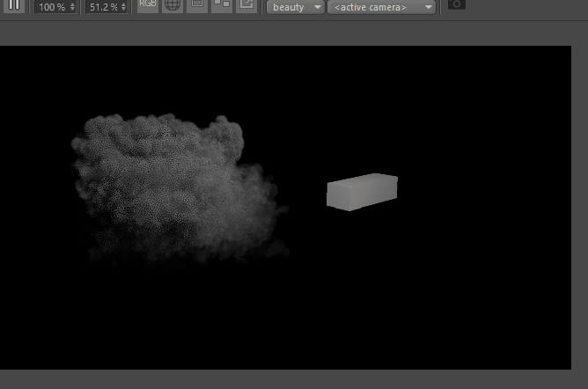Decrease the 100 % value with down arrow

click(72, 10)
